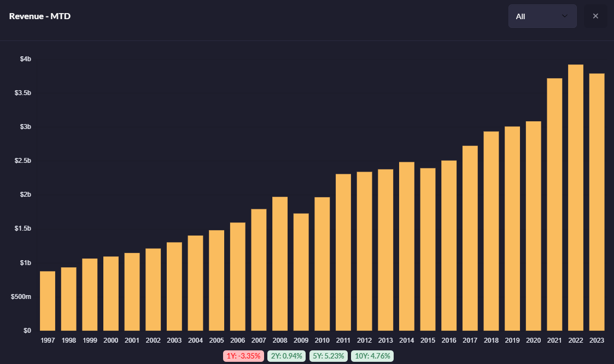Open the 'All' time range dropdown
Image resolution: width=614 pixels, height=364 pixels.
(x=542, y=16)
